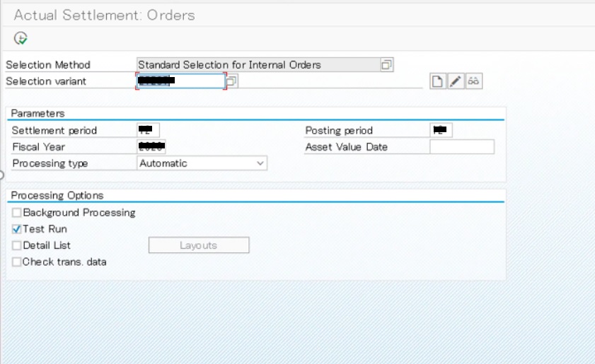Image resolution: width=595 pixels, height=364 pixels.
Task: Uncheck the Test Run checkbox
Action: (17, 229)
